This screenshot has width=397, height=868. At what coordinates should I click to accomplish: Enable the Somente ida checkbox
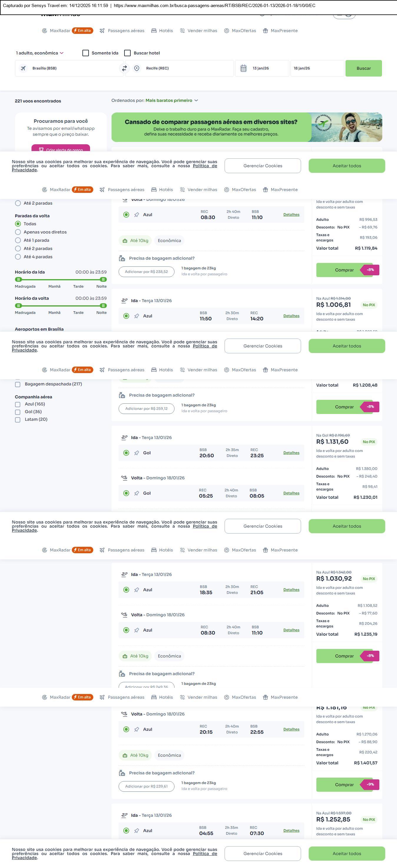[x=86, y=53]
